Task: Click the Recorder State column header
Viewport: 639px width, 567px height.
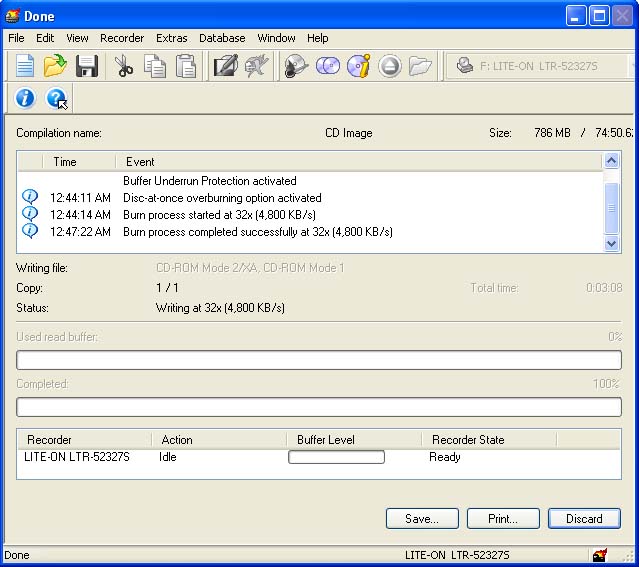Action: tap(489, 440)
